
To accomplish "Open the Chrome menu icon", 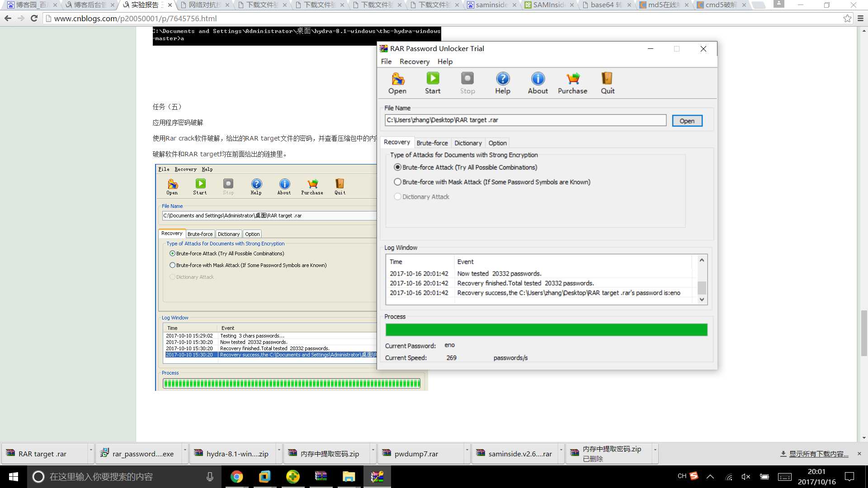I will click(x=860, y=19).
